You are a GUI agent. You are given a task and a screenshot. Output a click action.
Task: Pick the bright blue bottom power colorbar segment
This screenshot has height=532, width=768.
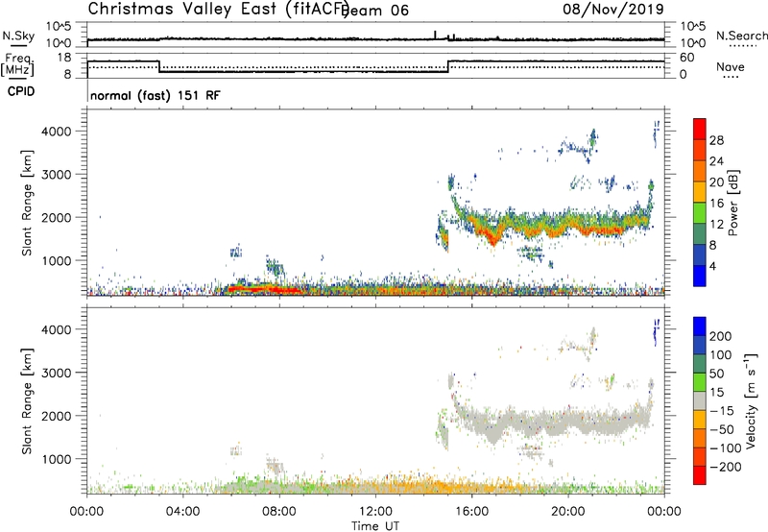click(700, 276)
